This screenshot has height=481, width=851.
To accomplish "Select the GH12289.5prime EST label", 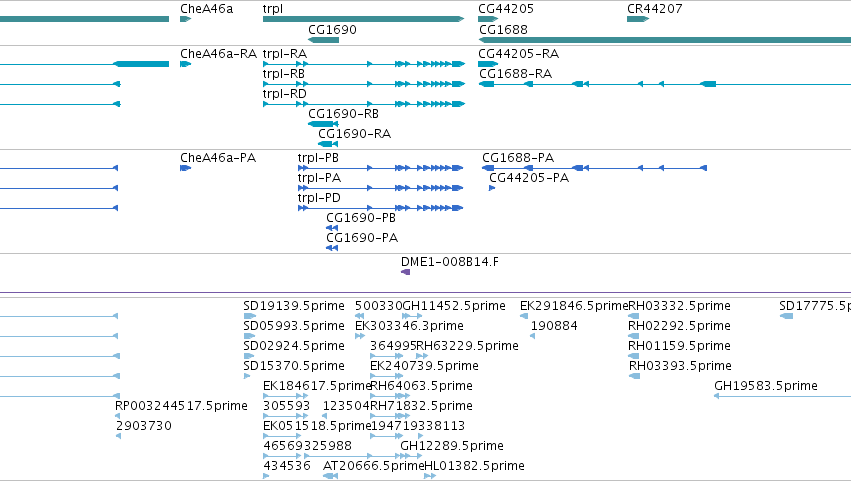I will [x=452, y=446].
